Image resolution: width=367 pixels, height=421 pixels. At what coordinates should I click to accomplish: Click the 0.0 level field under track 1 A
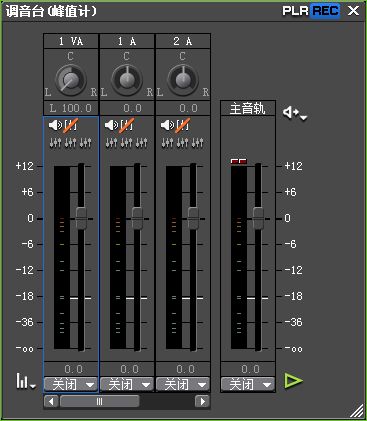tap(127, 369)
